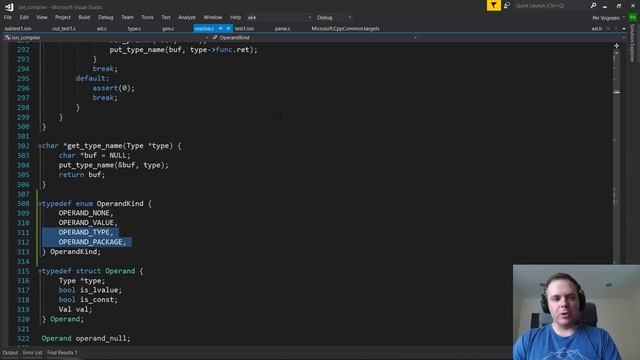Click the green user account avatar
Viewport: 640px width, 360px height.
[633, 18]
